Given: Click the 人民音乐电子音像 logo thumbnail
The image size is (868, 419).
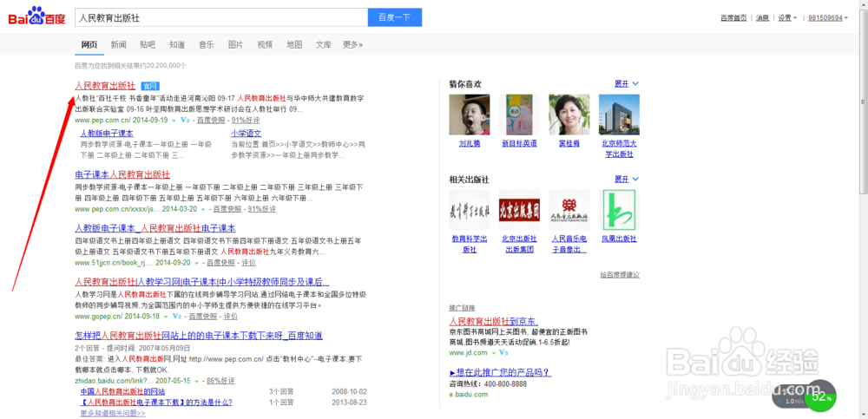Looking at the screenshot, I should pyautogui.click(x=569, y=210).
